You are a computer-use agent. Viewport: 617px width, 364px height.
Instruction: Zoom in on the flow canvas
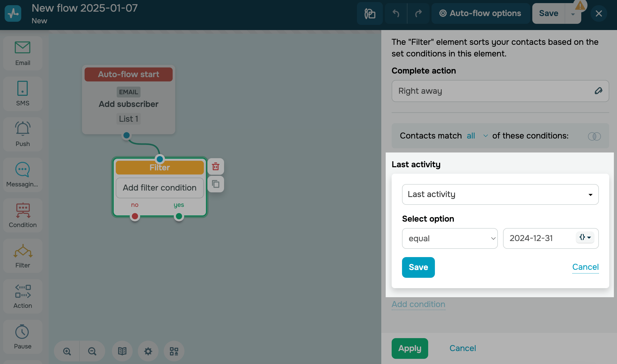pos(67,351)
